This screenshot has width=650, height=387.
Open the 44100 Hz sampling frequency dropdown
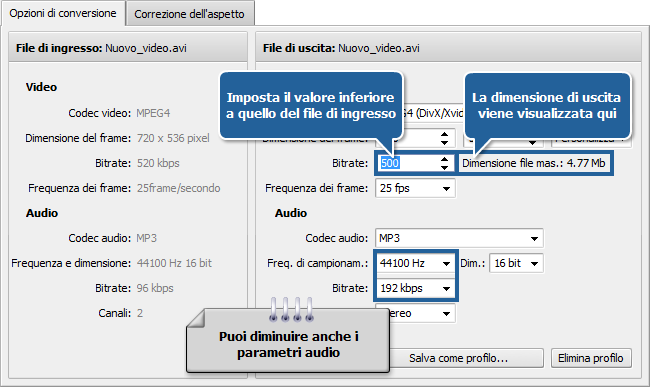(x=415, y=263)
